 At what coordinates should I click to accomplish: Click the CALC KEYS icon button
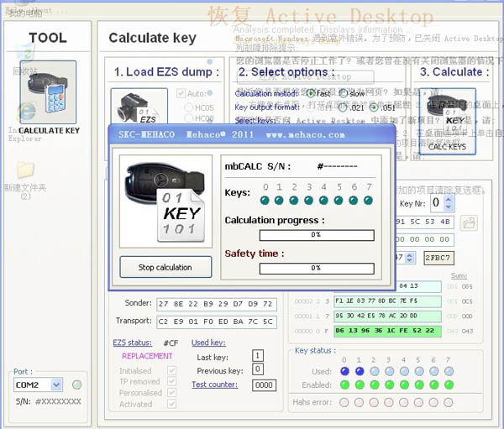click(448, 121)
